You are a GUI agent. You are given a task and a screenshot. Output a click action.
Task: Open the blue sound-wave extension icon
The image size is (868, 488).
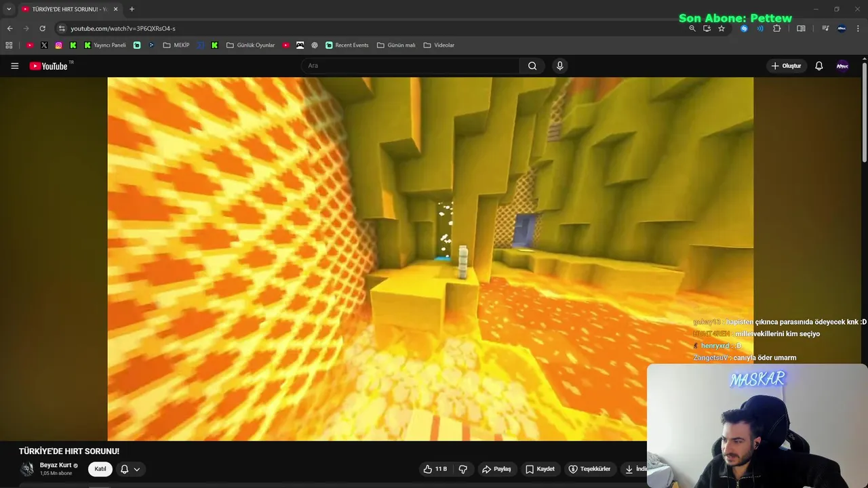pos(760,28)
